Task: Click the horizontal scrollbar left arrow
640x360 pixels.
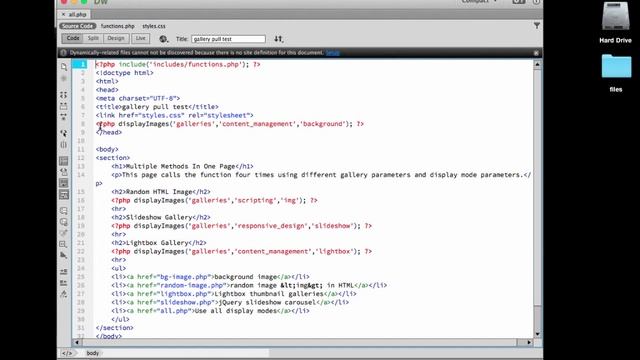Action: 77,343
